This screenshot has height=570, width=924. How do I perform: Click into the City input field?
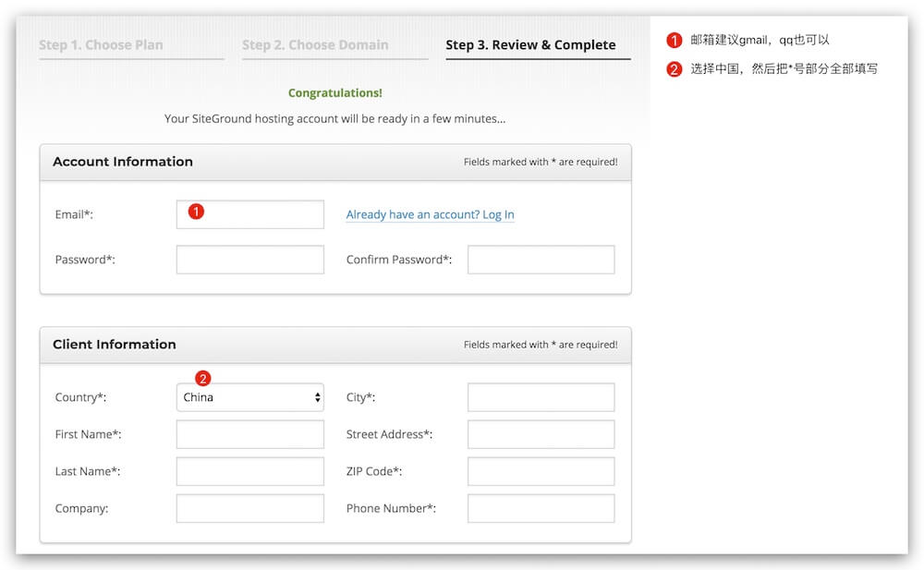[x=541, y=397]
